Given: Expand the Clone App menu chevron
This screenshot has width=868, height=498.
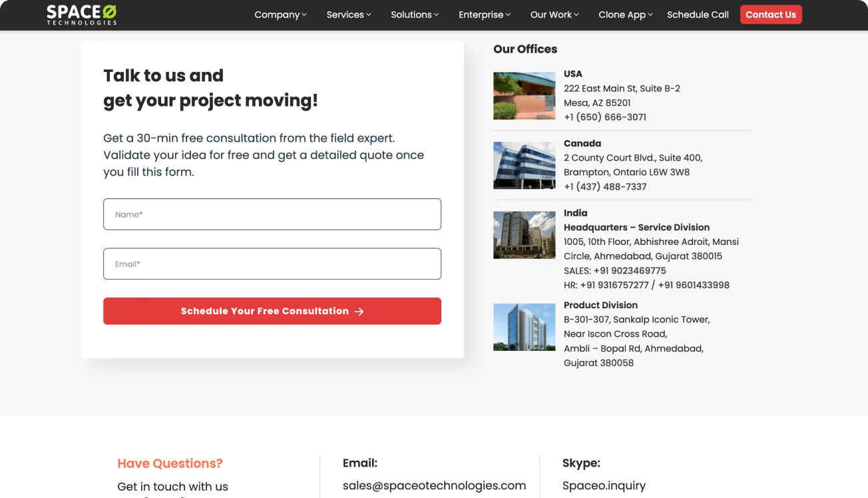Looking at the screenshot, I should click(650, 15).
